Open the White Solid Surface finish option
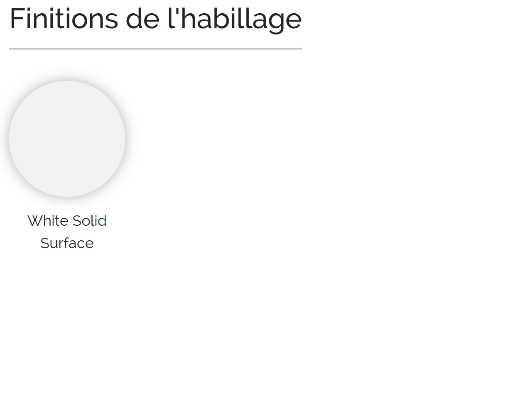Image resolution: width=518 pixels, height=420 pixels. (x=67, y=139)
